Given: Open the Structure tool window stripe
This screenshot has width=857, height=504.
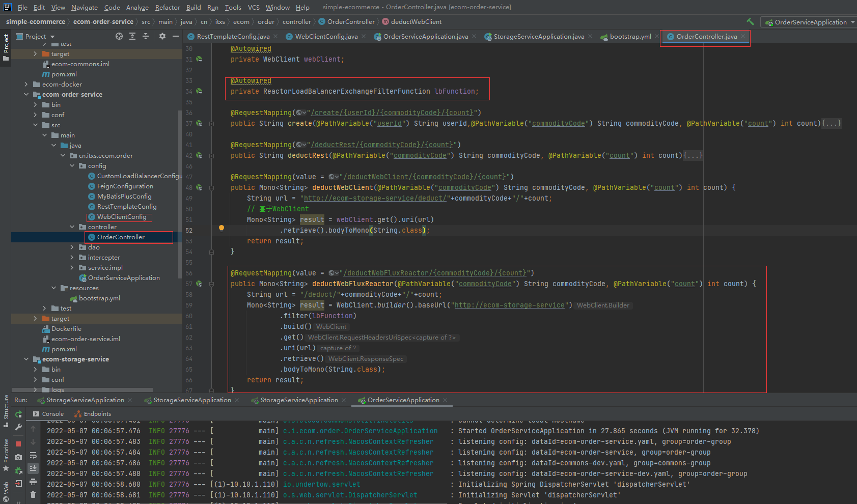Looking at the screenshot, I should [x=6, y=410].
